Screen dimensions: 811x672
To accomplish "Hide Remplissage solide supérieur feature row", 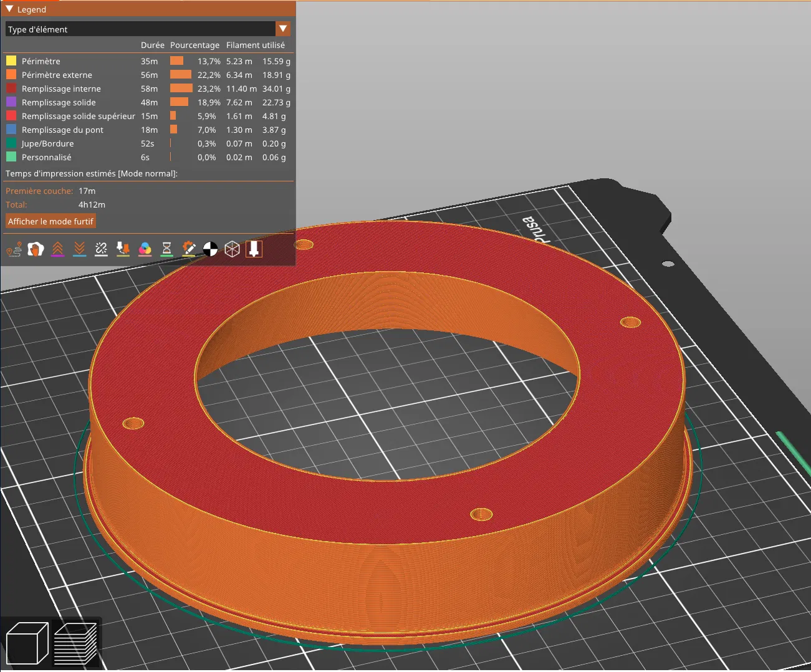I will tap(148, 116).
